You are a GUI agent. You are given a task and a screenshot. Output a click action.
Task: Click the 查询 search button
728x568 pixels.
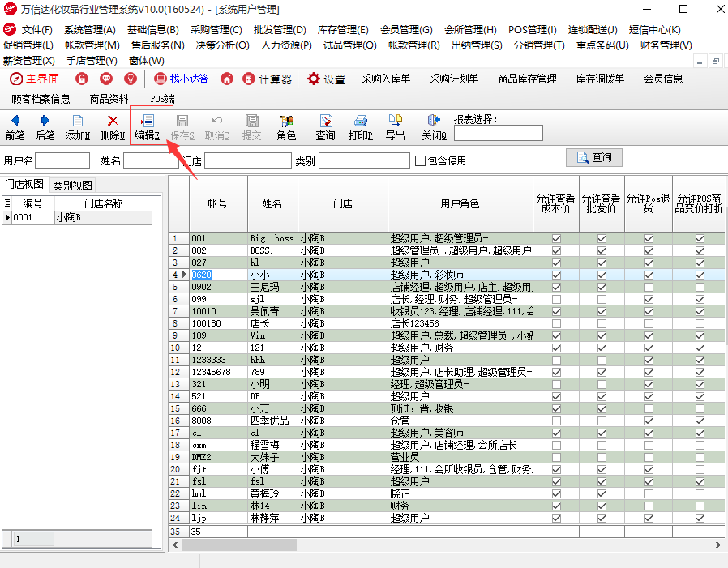pyautogui.click(x=593, y=158)
